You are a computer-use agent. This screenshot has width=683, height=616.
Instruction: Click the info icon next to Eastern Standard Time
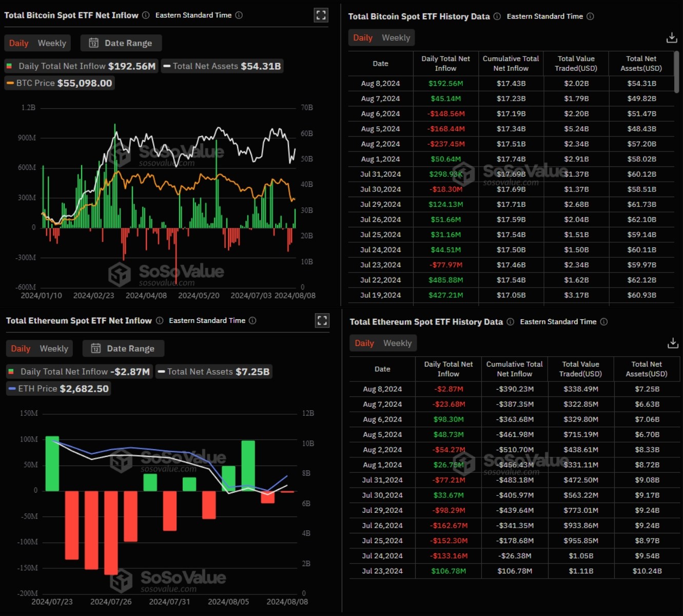tap(238, 15)
